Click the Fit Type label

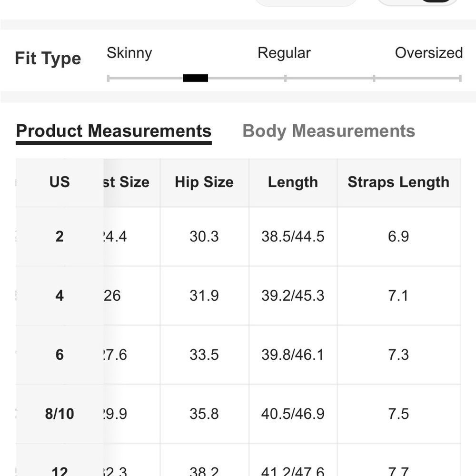pos(48,59)
